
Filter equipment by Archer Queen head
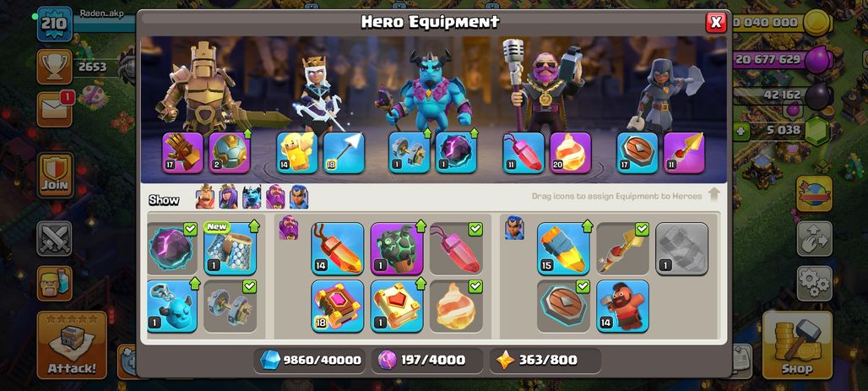(228, 197)
